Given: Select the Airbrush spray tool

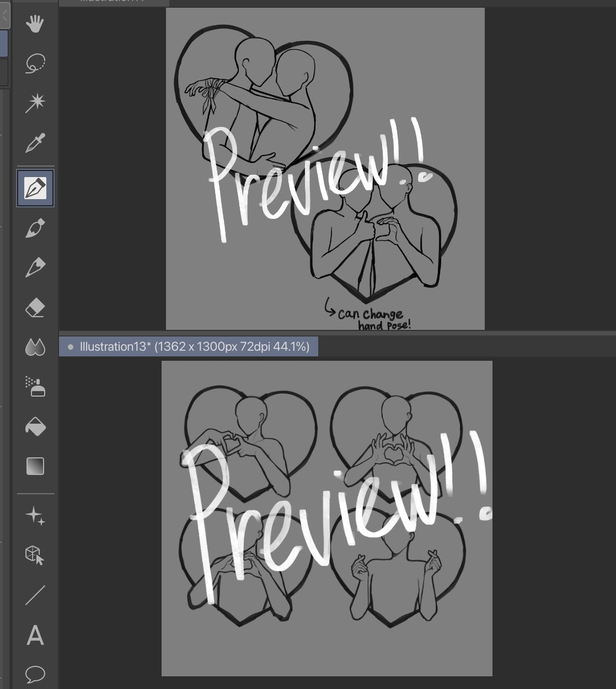Looking at the screenshot, I should click(35, 387).
